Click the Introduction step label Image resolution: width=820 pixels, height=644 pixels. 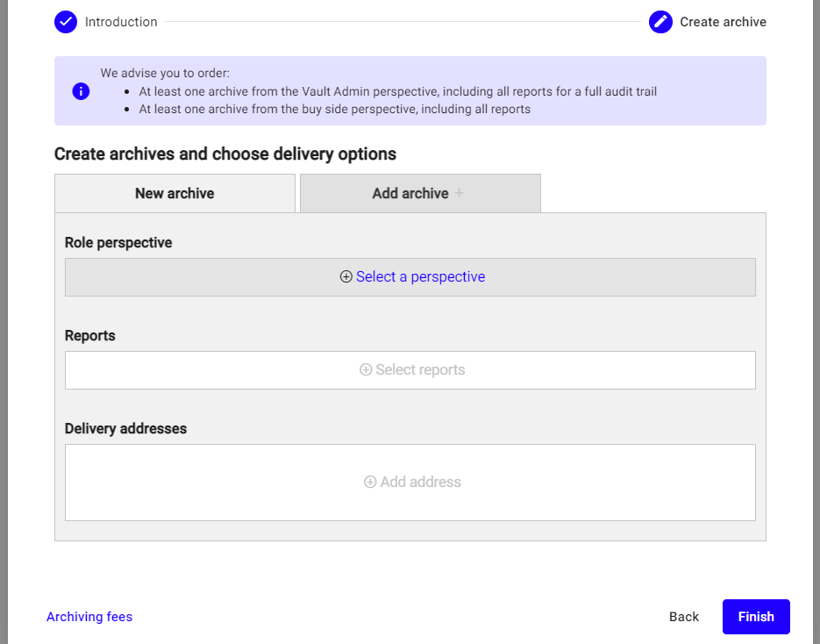[121, 22]
